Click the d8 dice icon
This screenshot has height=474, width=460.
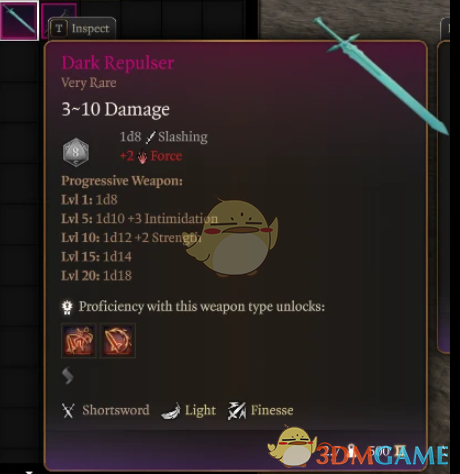(x=76, y=152)
